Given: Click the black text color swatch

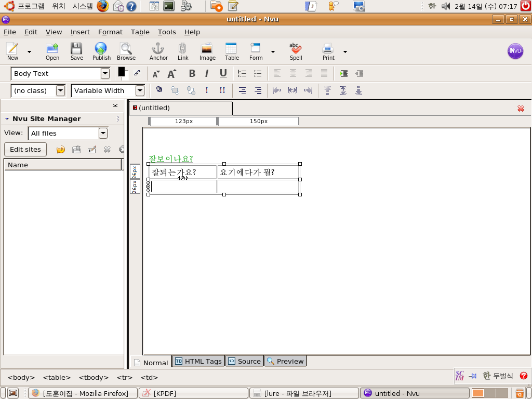Looking at the screenshot, I should click(x=121, y=72).
